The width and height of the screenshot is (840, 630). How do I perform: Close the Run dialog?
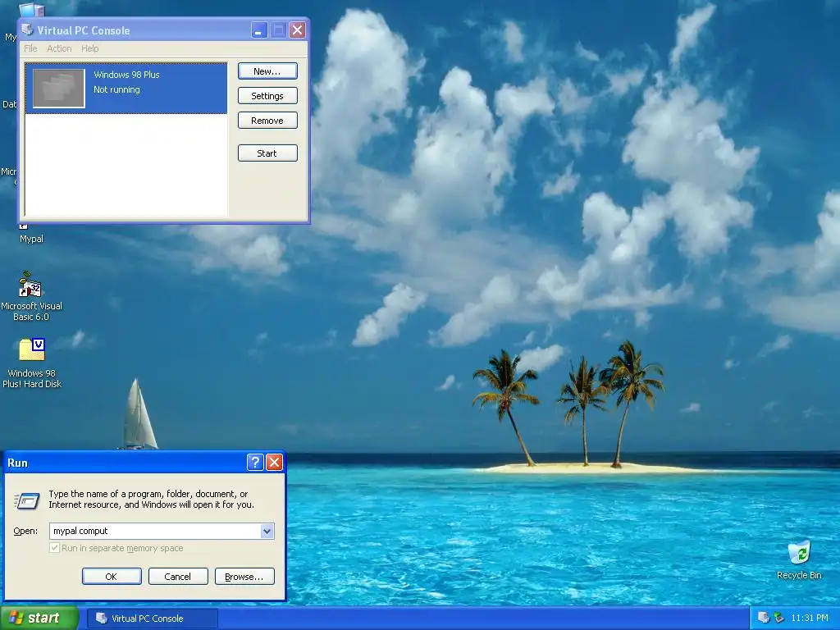tap(274, 463)
